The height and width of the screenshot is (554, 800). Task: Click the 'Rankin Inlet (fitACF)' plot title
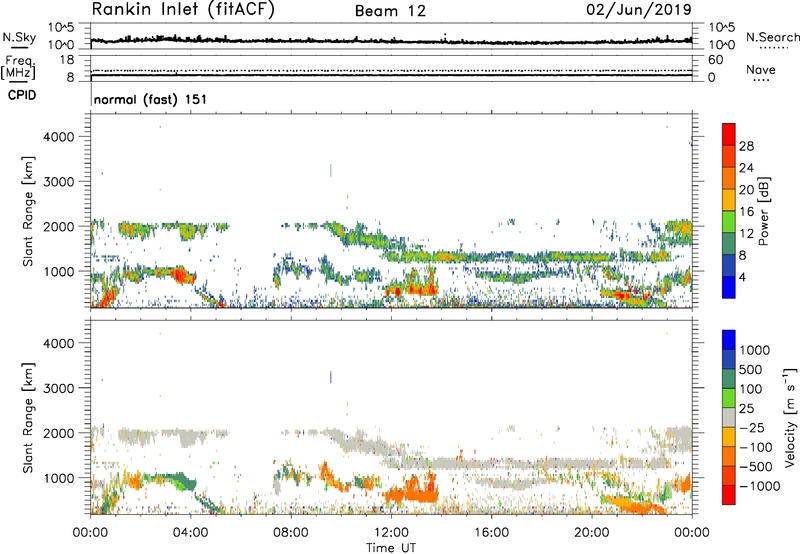coord(183,9)
